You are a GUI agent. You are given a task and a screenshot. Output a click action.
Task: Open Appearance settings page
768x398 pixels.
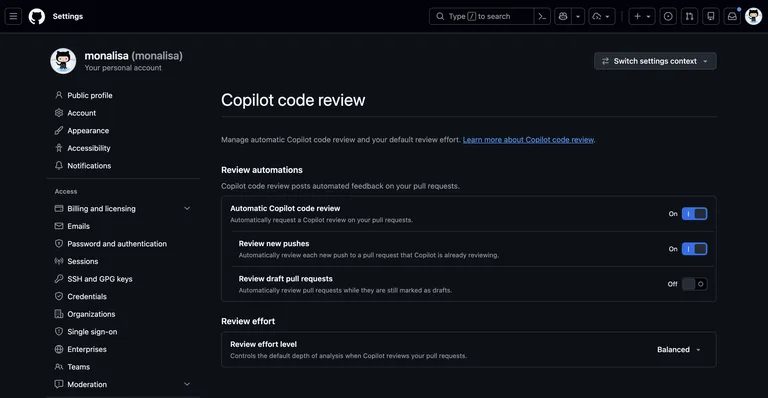click(88, 131)
